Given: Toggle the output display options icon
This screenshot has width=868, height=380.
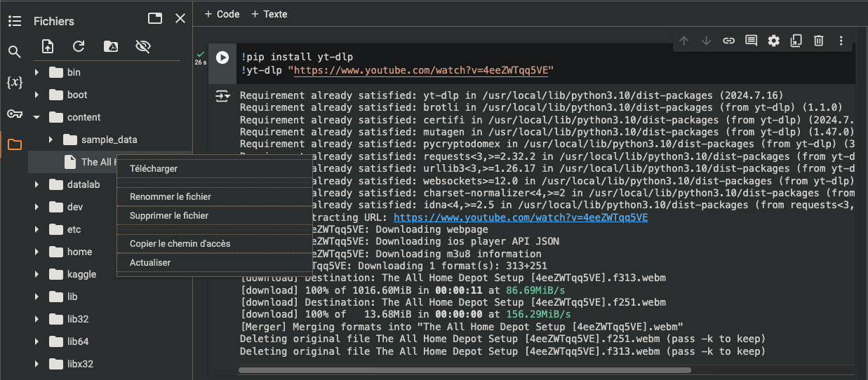Looking at the screenshot, I should click(x=222, y=96).
